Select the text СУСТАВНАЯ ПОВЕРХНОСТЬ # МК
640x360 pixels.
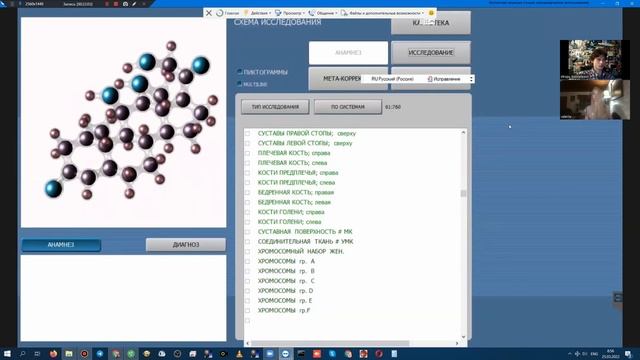click(305, 231)
